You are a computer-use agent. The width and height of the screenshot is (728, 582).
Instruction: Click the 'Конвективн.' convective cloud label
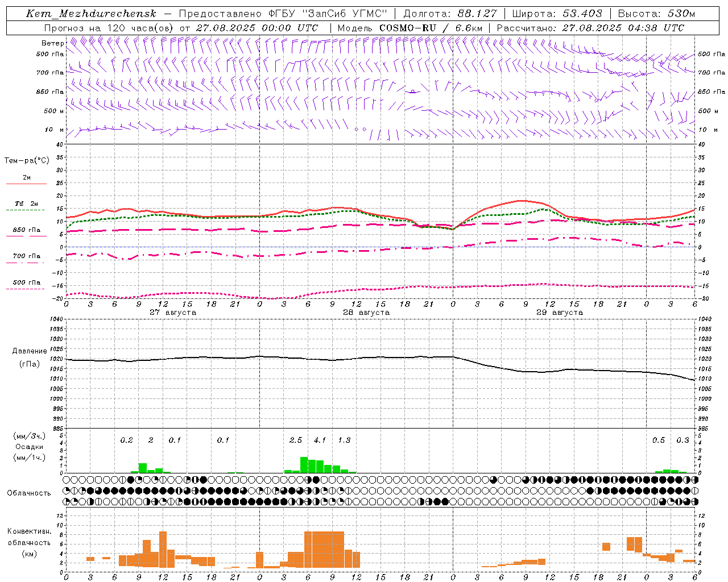tap(30, 531)
